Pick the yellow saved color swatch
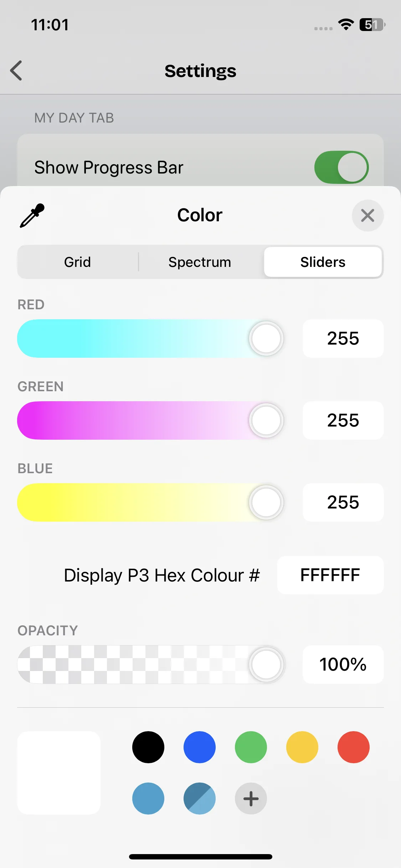401x868 pixels. [x=302, y=747]
